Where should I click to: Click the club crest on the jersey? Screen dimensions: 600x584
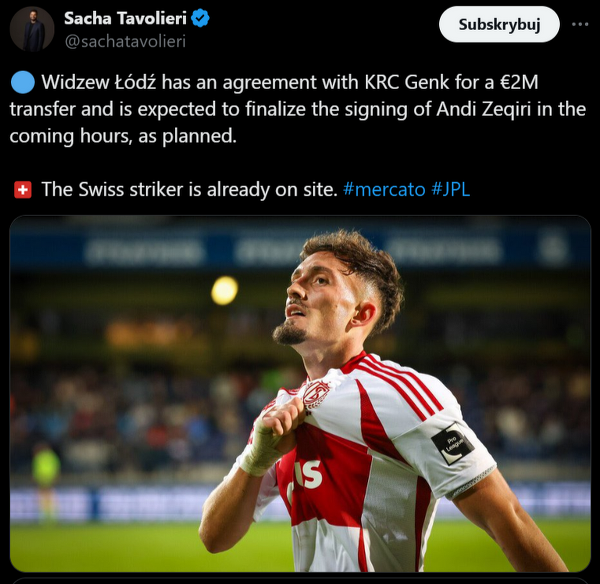coord(316,395)
